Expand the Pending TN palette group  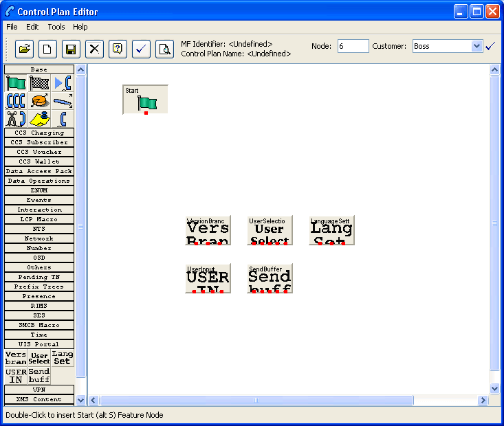tap(39, 277)
